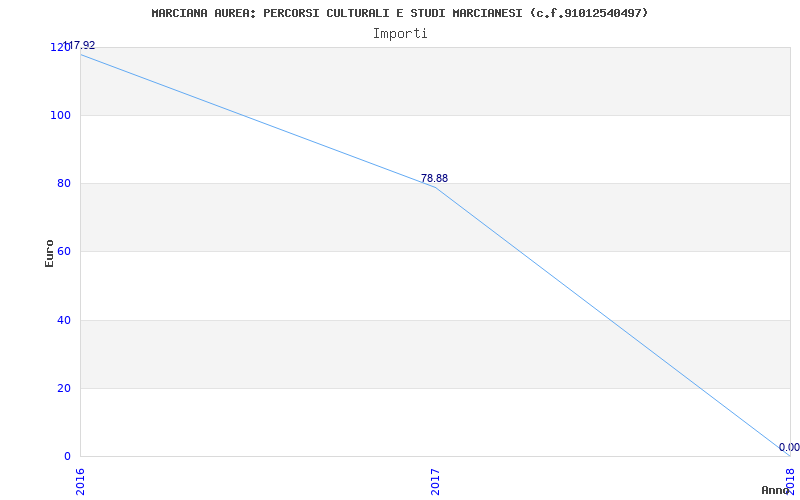Click the 2017 x-axis label
The height and width of the screenshot is (500, 800).
[x=435, y=482]
